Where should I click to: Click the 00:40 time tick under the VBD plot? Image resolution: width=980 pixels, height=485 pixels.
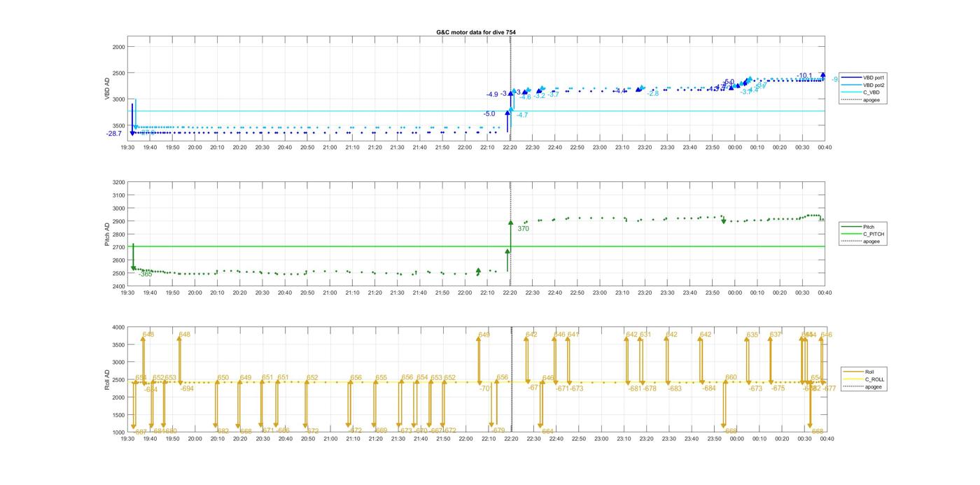825,148
